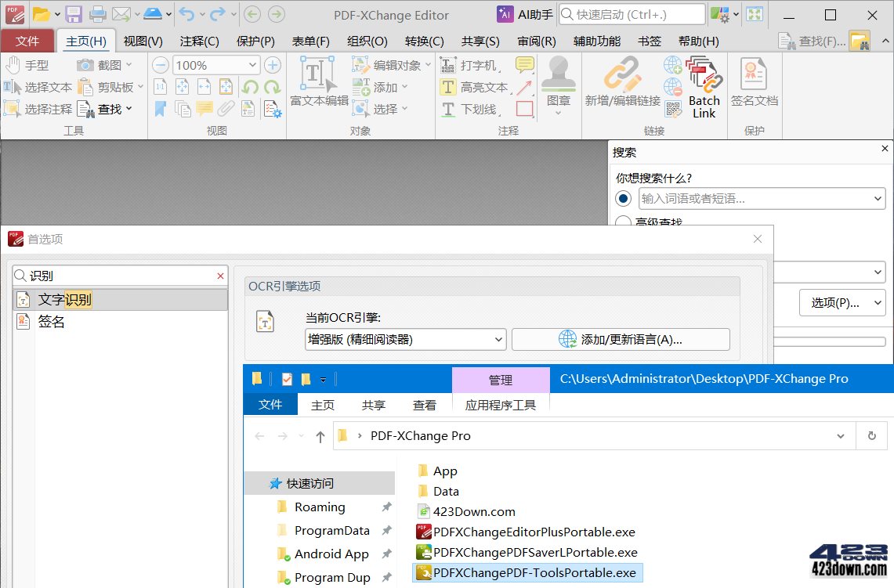894x588 pixels.
Task: Switch to the 注释(C) ribbon tab
Action: click(200, 41)
